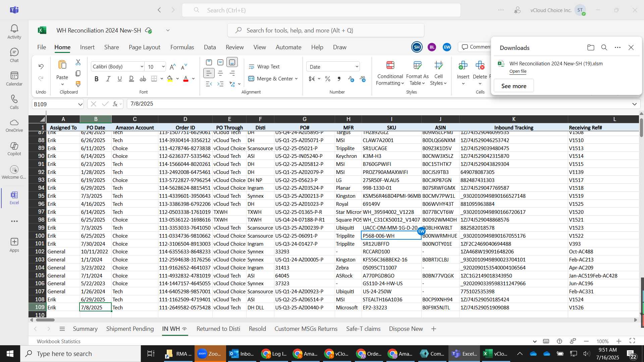The height and width of the screenshot is (362, 644).
Task: Click the Copy icon in Clipboard group
Action: pos(78,73)
